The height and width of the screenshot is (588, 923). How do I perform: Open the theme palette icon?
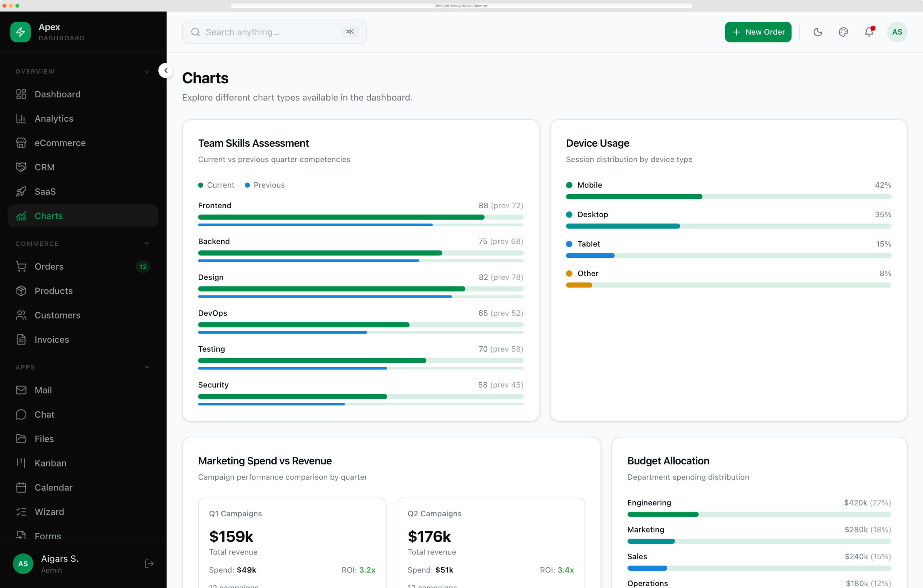(x=843, y=32)
